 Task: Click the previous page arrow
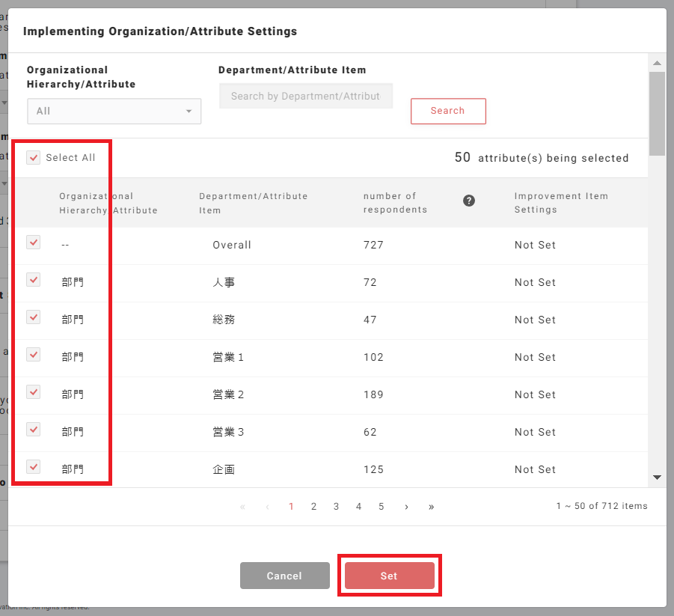point(267,507)
